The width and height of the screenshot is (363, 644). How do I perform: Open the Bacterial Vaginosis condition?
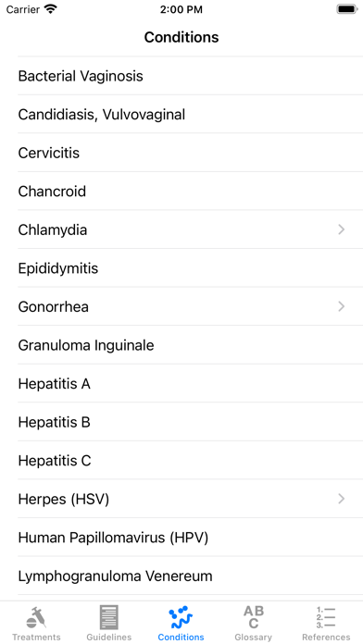191,76
